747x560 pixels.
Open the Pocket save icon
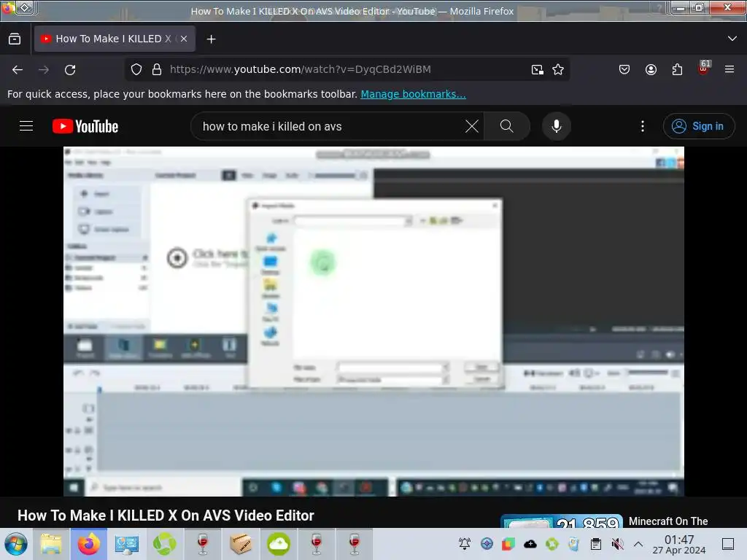624,69
